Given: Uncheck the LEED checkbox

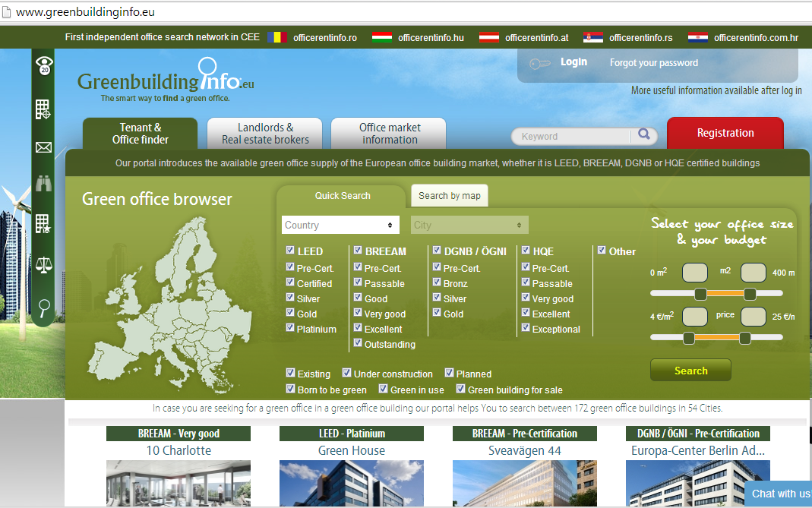Looking at the screenshot, I should pos(290,250).
